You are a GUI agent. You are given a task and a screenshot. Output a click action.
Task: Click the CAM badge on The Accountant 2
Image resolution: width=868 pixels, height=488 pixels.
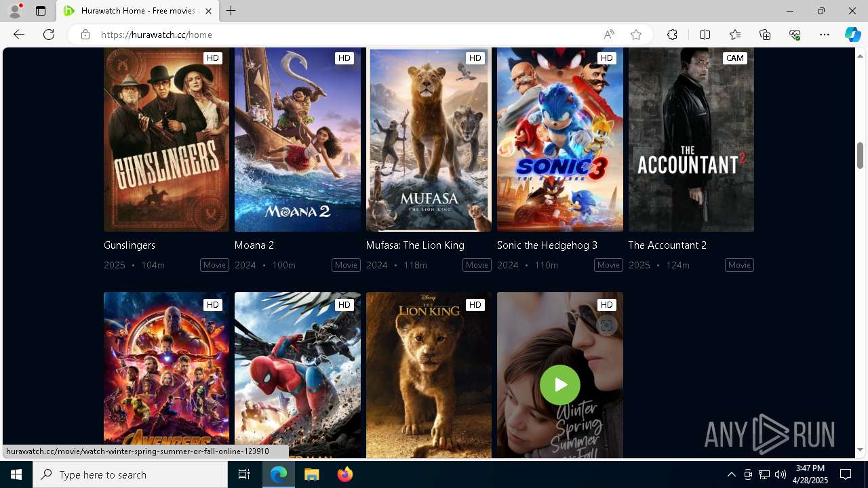coord(735,58)
